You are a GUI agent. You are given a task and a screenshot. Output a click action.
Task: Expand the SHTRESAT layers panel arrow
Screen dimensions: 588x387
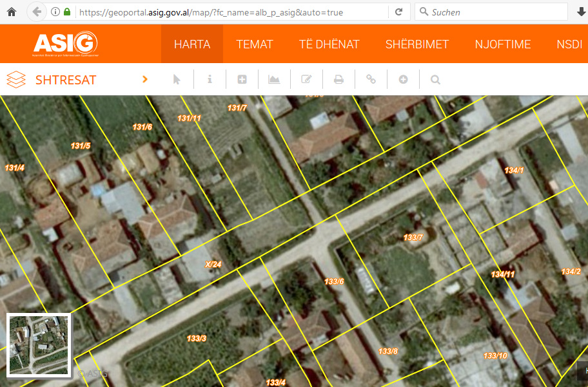(145, 80)
